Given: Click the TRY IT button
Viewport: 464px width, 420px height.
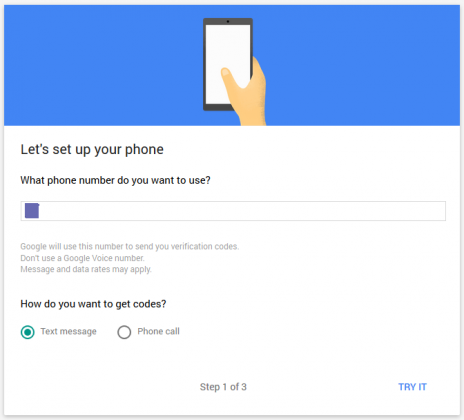Looking at the screenshot, I should tap(412, 387).
